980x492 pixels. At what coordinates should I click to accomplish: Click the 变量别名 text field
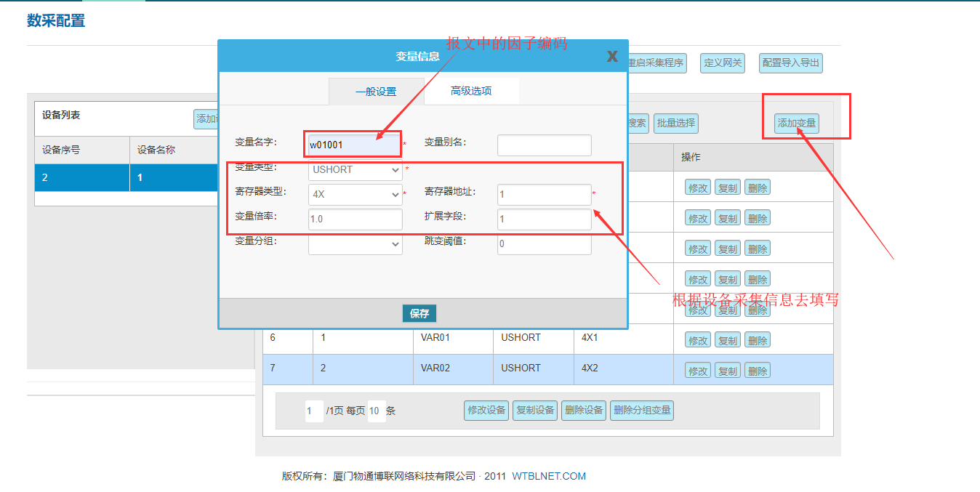544,145
